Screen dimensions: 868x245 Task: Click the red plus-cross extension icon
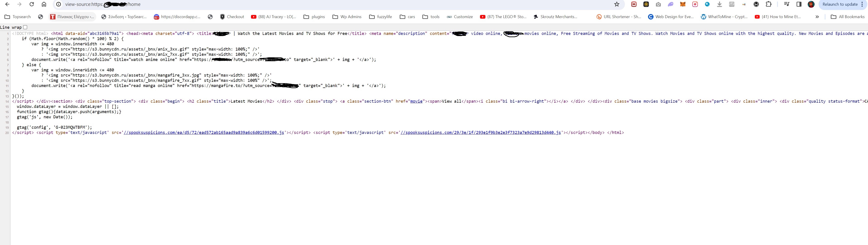click(695, 4)
